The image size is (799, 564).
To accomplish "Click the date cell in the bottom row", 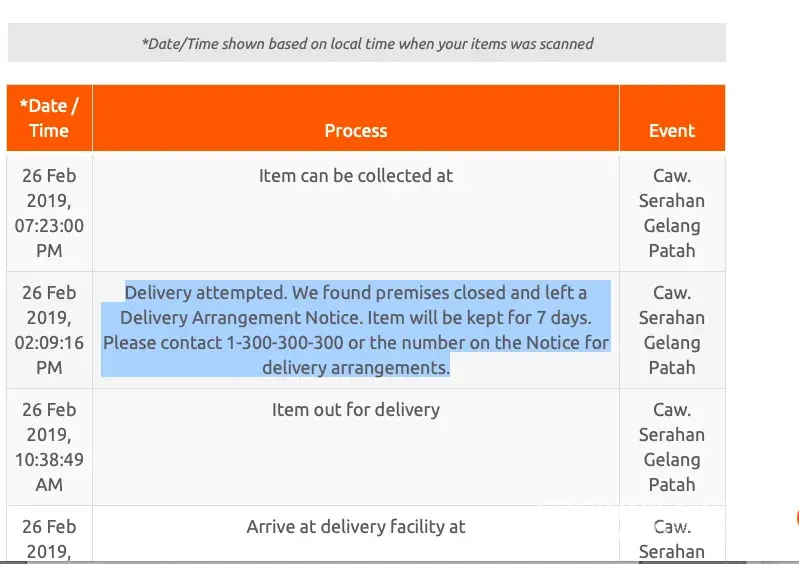I will point(49,538).
